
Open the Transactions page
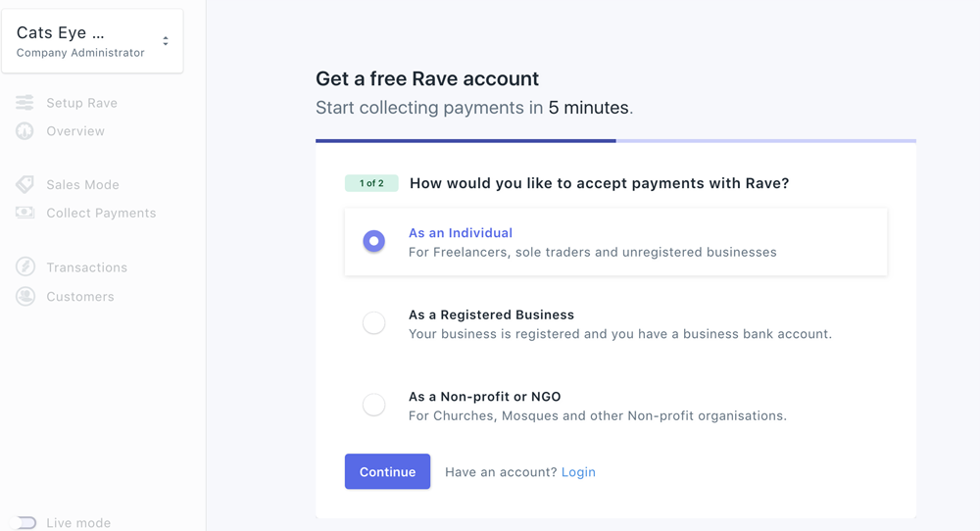tap(87, 267)
